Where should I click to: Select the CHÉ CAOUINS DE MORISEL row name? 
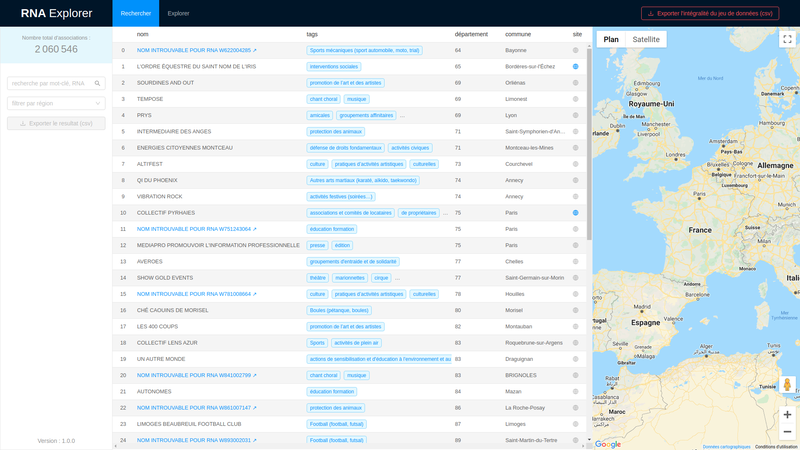click(172, 310)
